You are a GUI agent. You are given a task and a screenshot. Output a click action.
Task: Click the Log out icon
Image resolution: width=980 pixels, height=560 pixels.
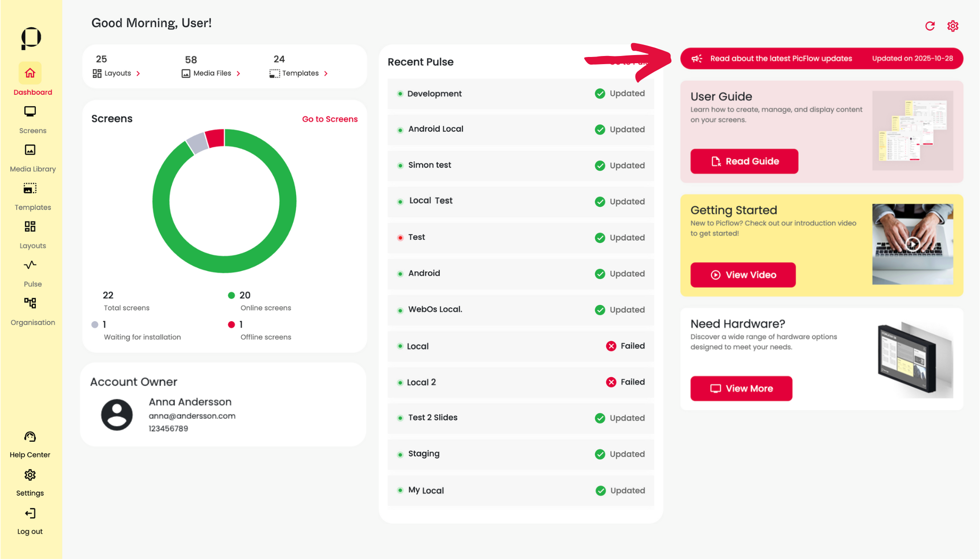(x=30, y=514)
